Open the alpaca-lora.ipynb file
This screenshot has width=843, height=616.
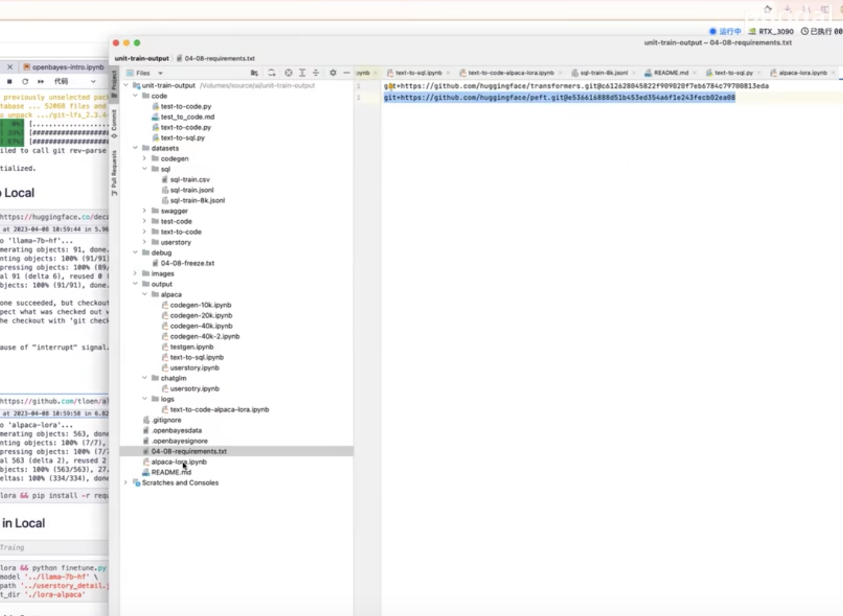(178, 461)
